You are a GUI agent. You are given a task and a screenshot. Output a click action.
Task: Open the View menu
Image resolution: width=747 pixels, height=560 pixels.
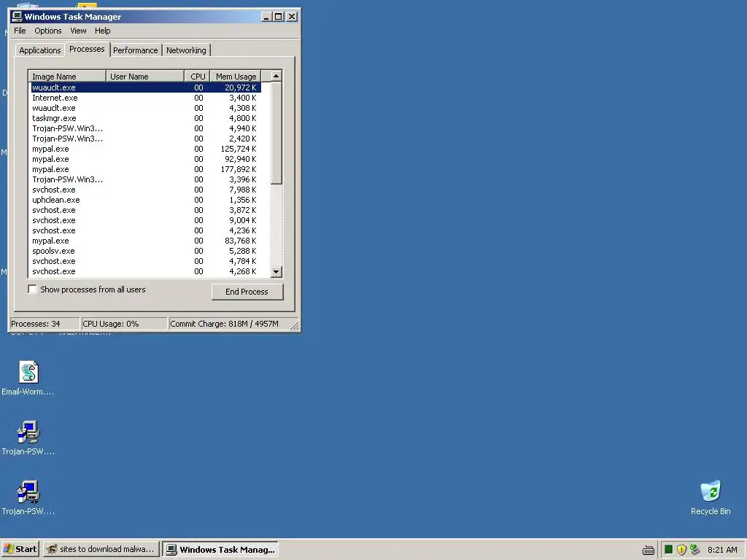click(78, 31)
